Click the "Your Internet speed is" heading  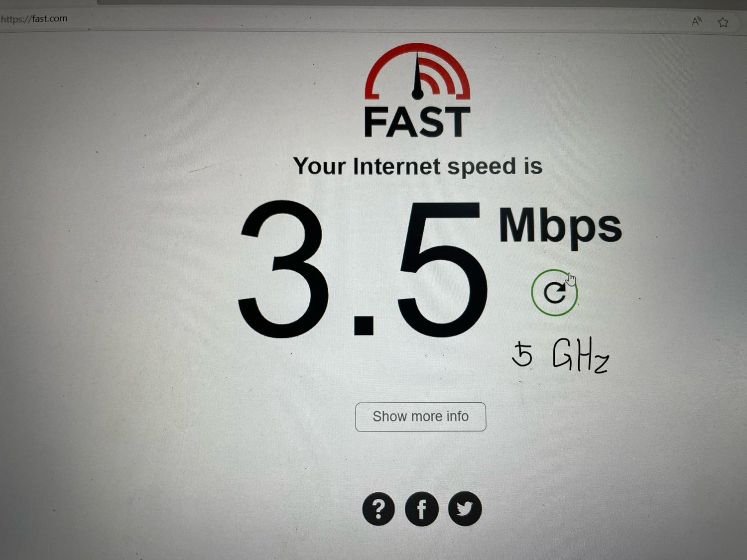click(x=417, y=166)
